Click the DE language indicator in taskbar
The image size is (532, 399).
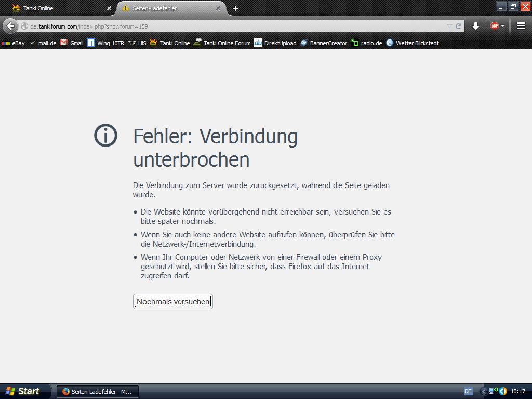pyautogui.click(x=468, y=391)
